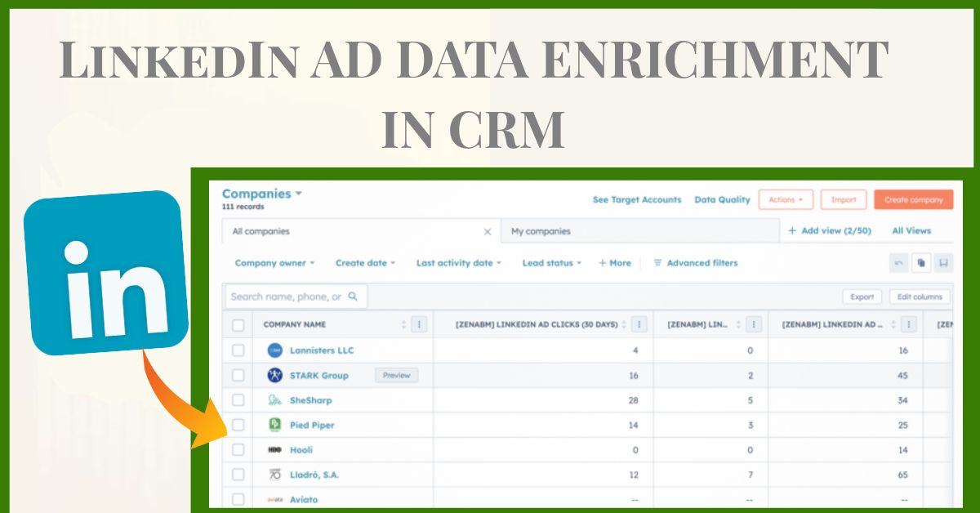Click SheSharp ad clicks value 28
980x513 pixels.
pyautogui.click(x=634, y=400)
